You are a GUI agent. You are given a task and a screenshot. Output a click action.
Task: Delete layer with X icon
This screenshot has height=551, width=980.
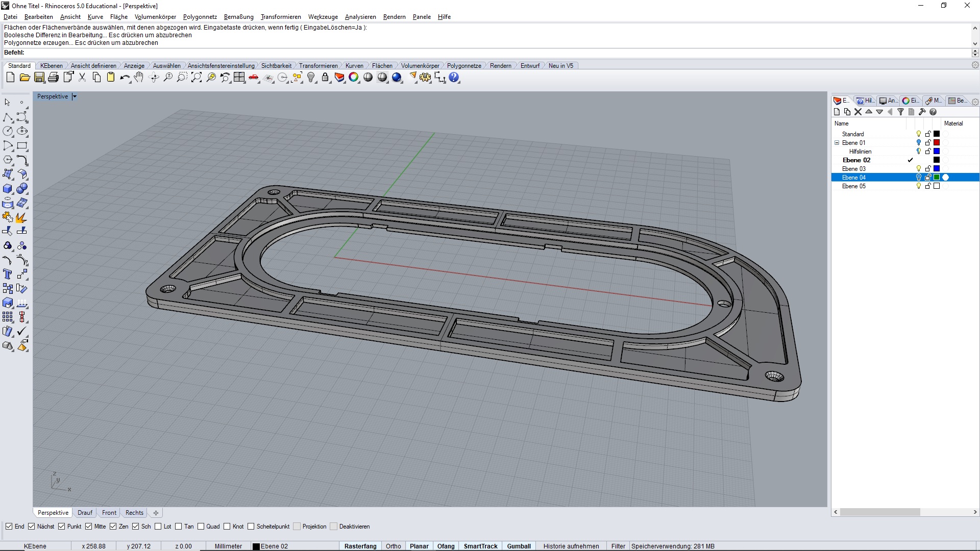point(858,112)
